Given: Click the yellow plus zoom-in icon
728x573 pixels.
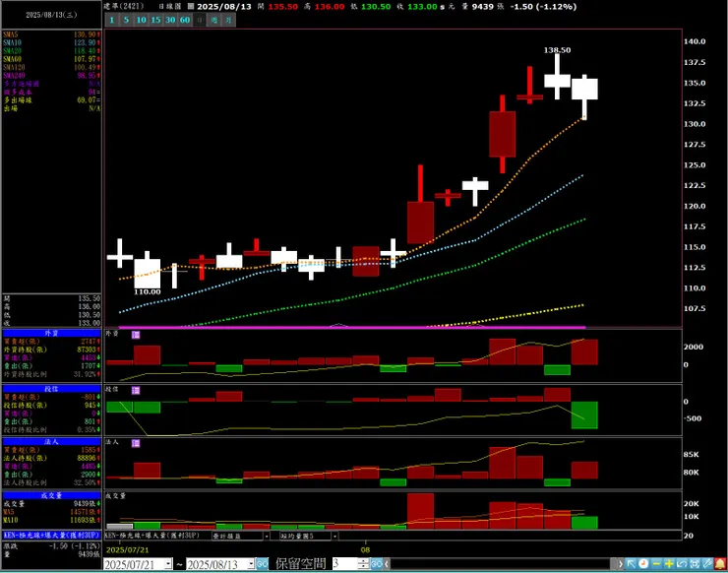Looking at the screenshot, I should 669,564.
